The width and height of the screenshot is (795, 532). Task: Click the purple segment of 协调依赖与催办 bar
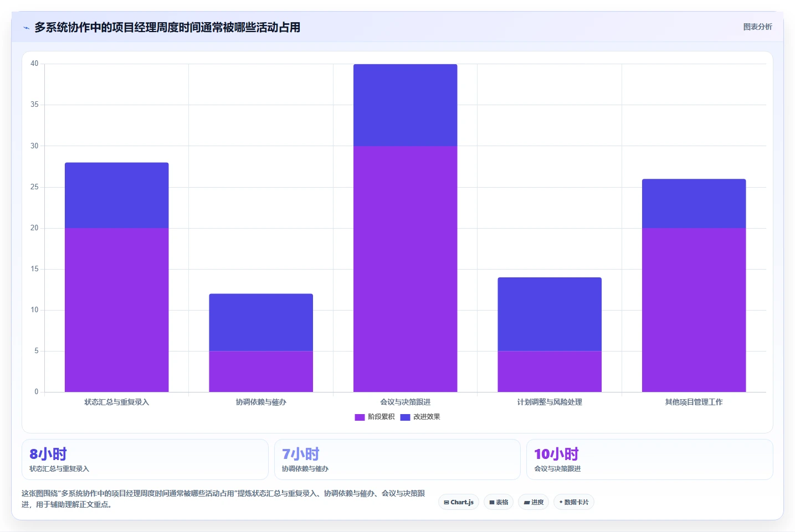[261, 371]
